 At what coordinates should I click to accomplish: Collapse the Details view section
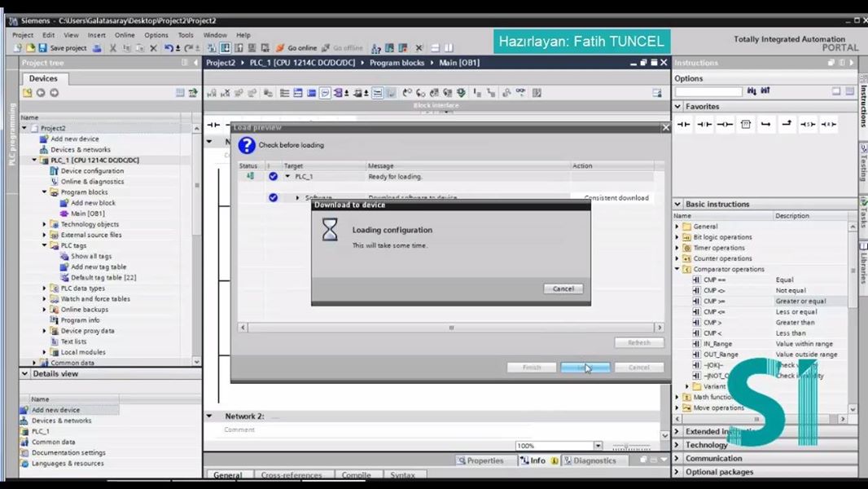(x=25, y=374)
